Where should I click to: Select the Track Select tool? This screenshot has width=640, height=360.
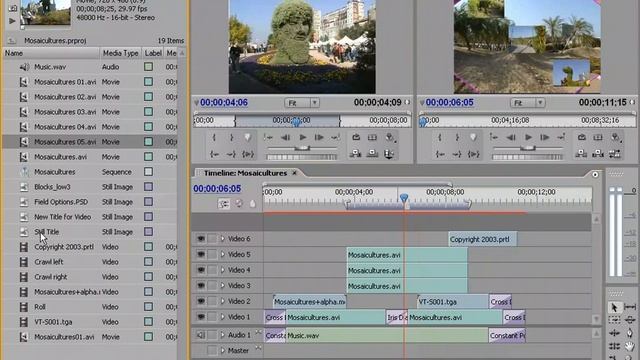coord(614,320)
